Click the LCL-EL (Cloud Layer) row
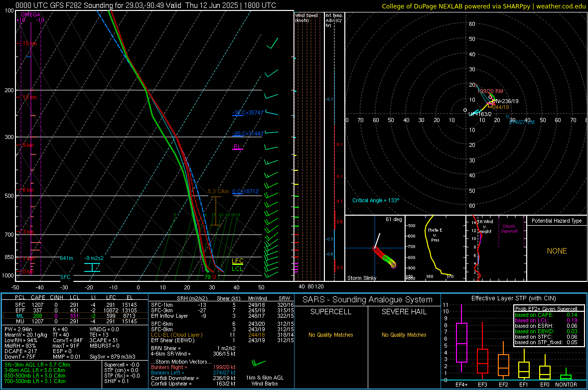The height and width of the screenshot is (390, 588). point(221,335)
